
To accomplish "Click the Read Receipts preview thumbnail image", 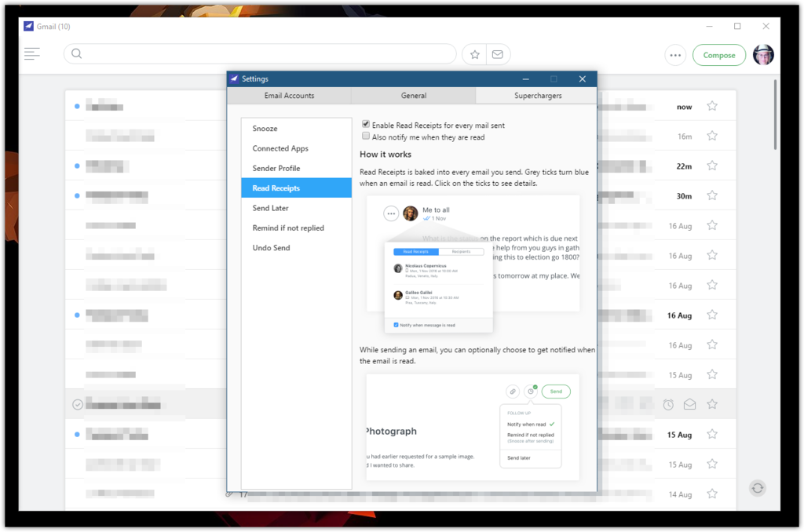I will click(473, 264).
